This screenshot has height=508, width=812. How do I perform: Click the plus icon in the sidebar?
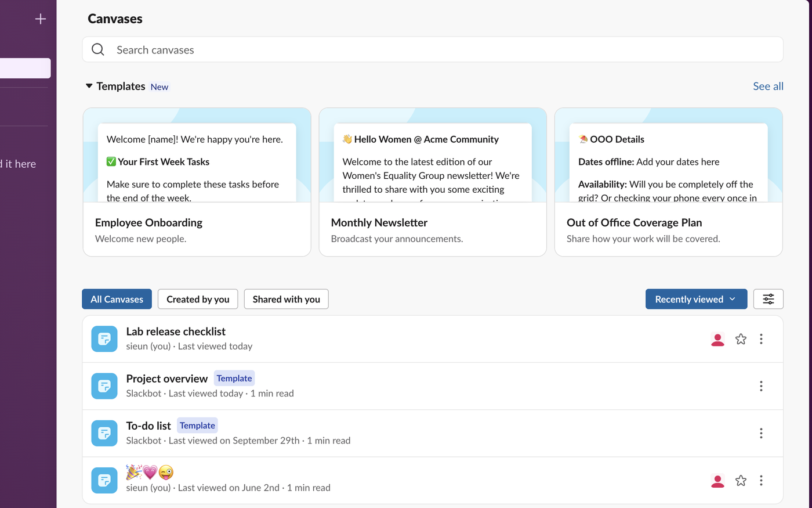[41, 19]
